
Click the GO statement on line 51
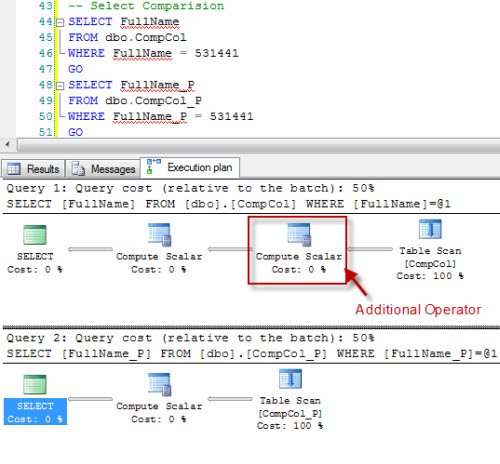click(x=75, y=132)
